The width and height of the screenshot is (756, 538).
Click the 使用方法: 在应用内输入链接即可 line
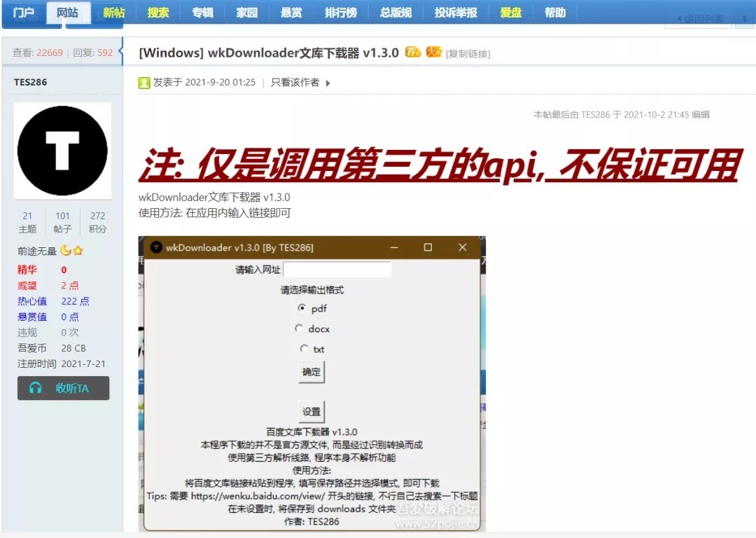(x=215, y=213)
